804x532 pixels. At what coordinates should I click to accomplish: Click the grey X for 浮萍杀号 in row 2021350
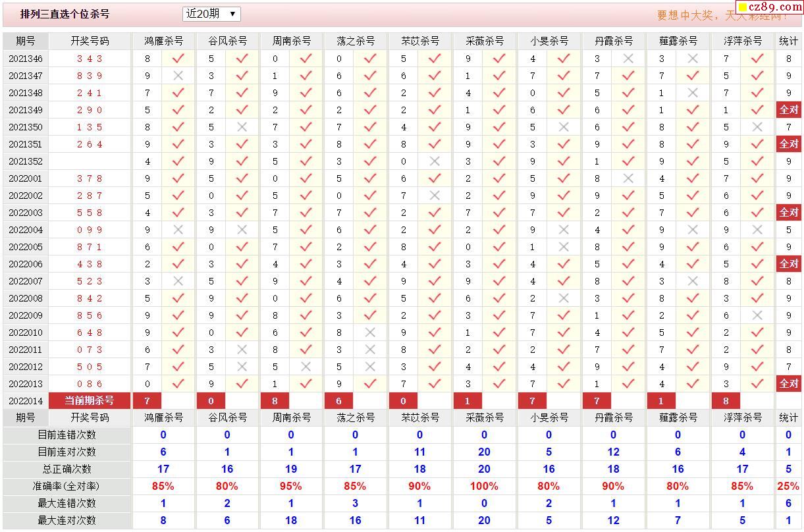757,127
